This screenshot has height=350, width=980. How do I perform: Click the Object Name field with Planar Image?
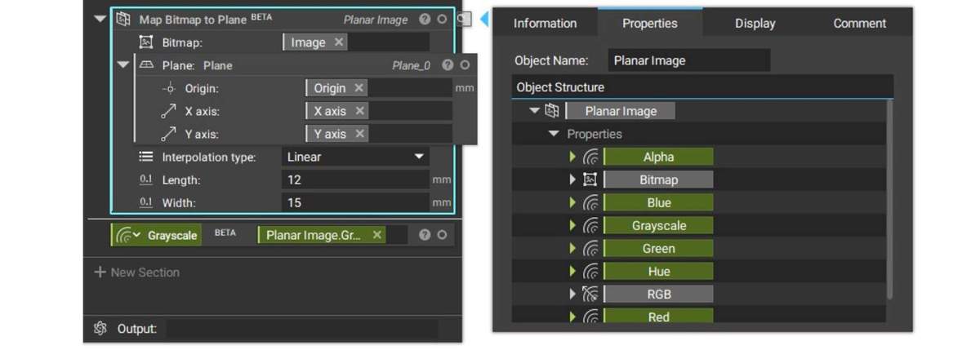689,60
